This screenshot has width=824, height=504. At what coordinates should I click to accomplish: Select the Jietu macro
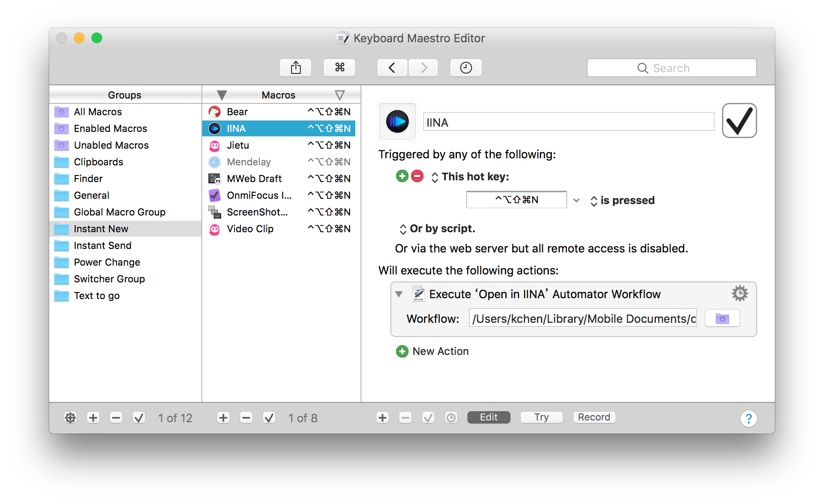279,145
